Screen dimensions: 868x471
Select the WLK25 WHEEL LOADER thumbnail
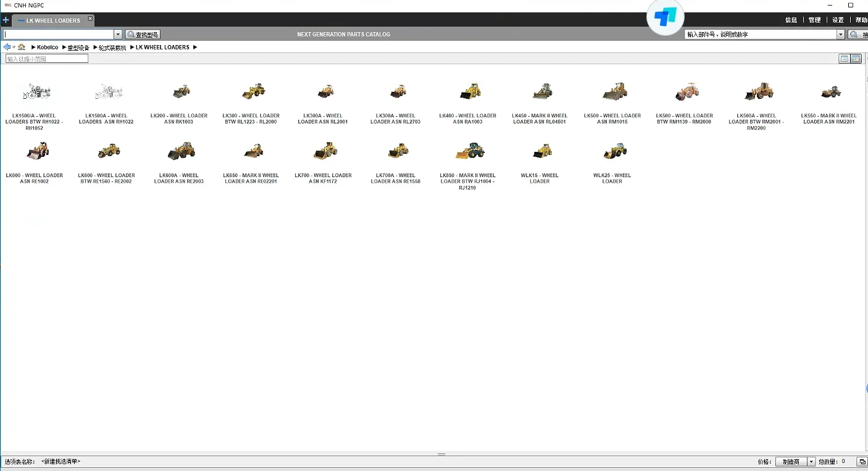coord(612,162)
